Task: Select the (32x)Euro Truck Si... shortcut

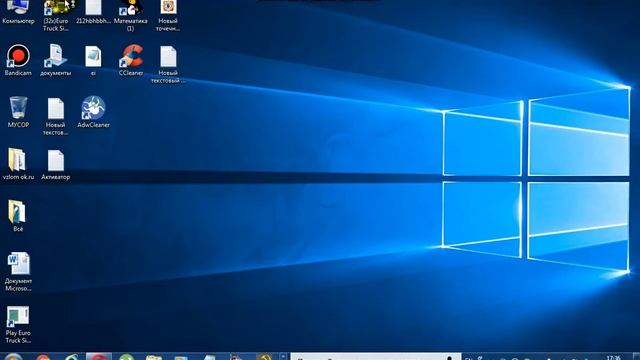Action: coord(56,16)
